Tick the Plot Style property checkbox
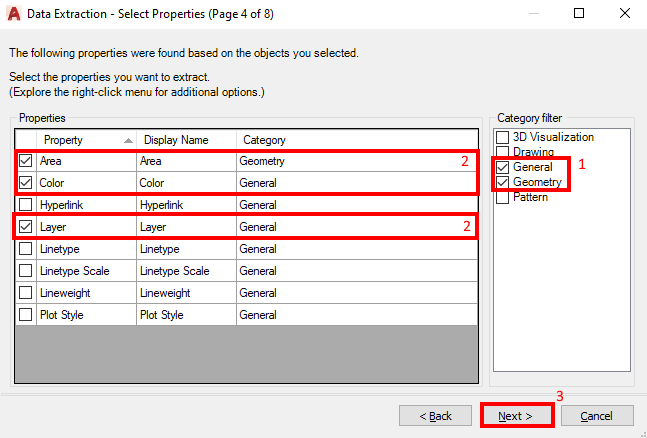Screen dimensions: 647x438 tap(26, 315)
